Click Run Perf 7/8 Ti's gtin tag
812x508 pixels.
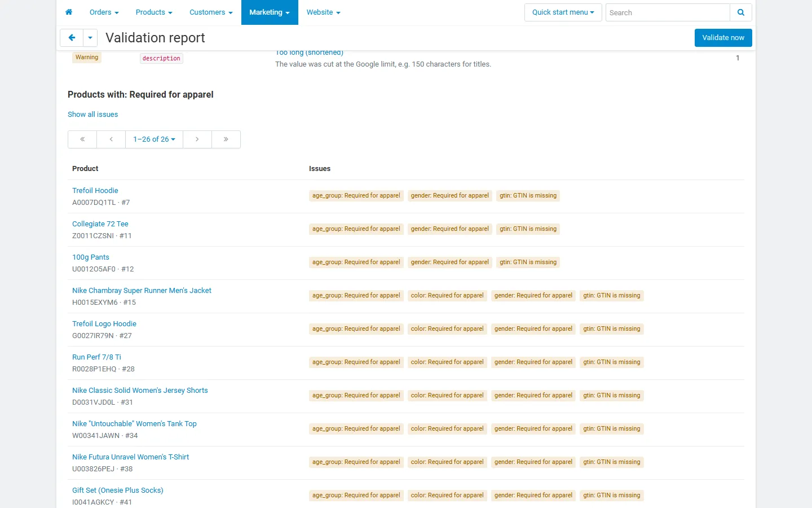(x=612, y=362)
